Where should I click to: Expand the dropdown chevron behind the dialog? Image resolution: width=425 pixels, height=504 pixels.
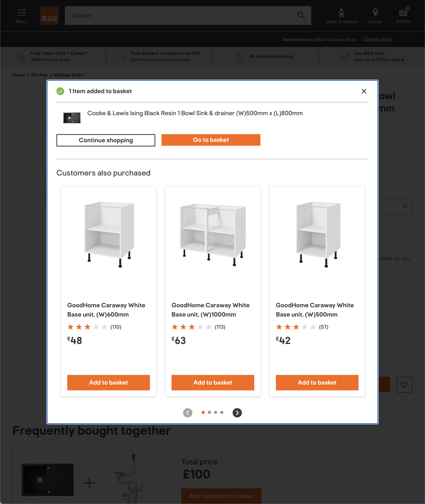pyautogui.click(x=405, y=207)
